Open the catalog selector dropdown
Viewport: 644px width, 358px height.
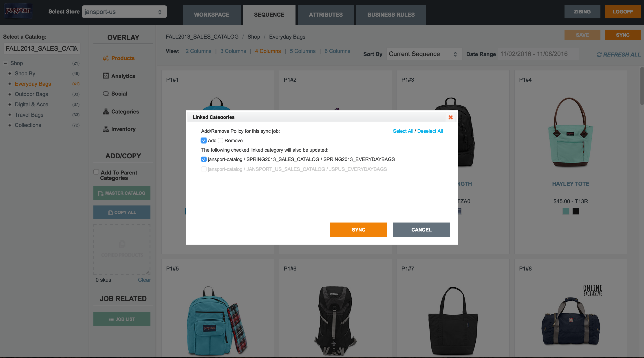click(x=42, y=48)
